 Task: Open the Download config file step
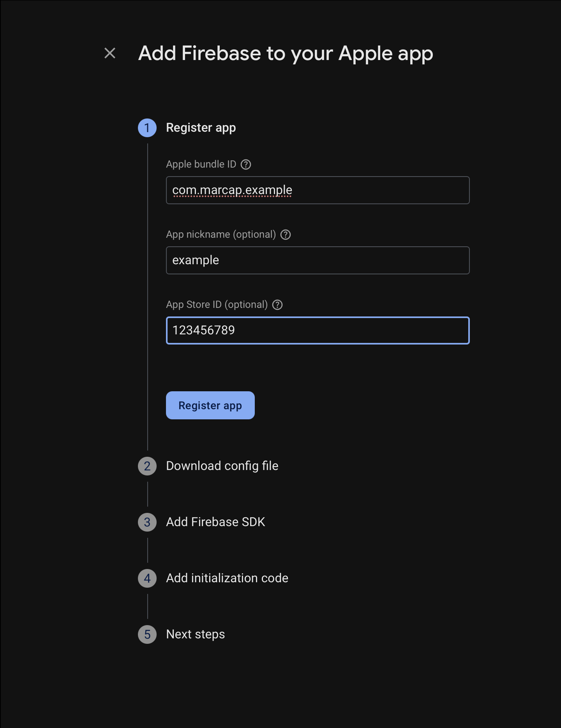222,466
